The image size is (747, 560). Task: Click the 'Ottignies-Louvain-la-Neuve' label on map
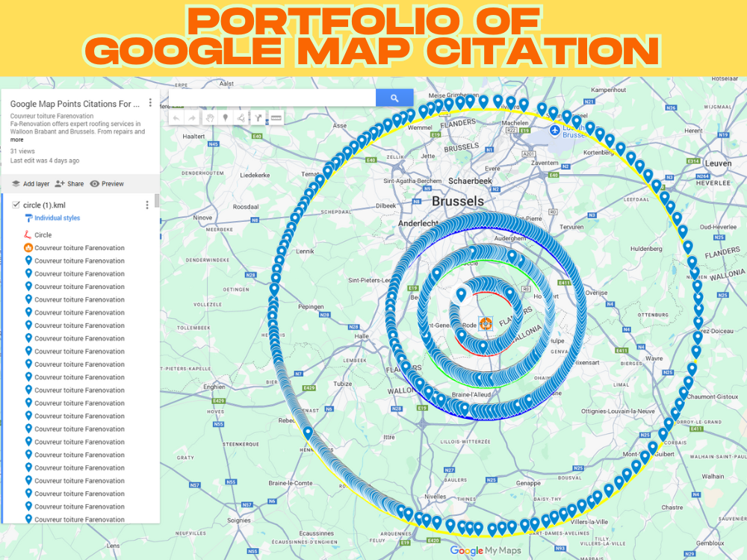(618, 411)
